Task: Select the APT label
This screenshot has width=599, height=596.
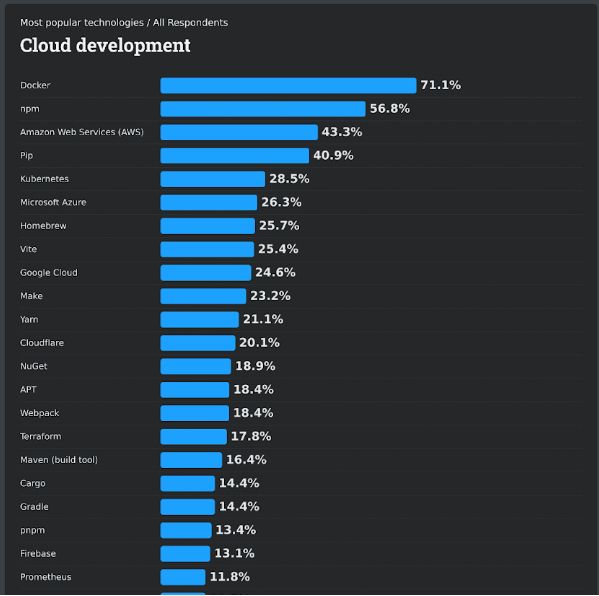Action: coord(28,390)
